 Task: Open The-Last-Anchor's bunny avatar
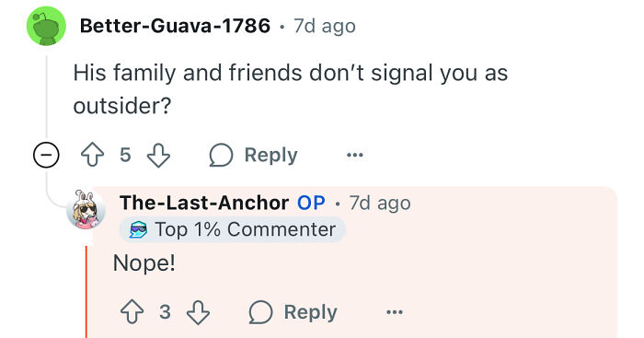[86, 209]
